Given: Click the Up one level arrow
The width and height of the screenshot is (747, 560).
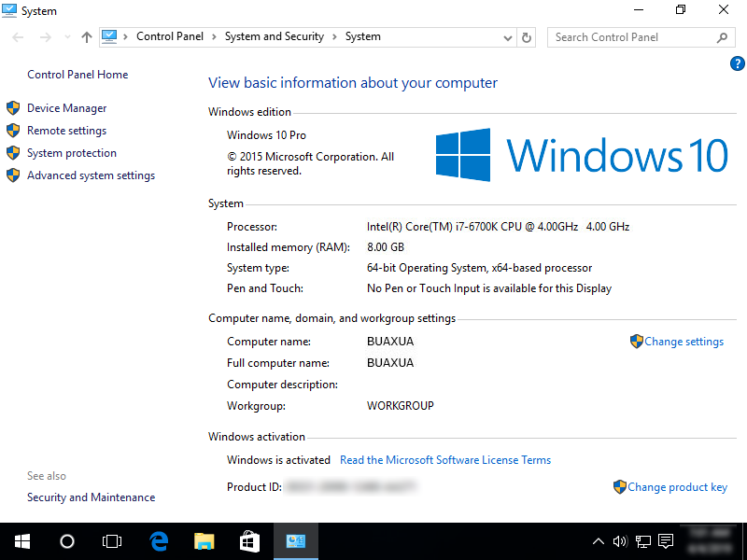Looking at the screenshot, I should [x=86, y=37].
